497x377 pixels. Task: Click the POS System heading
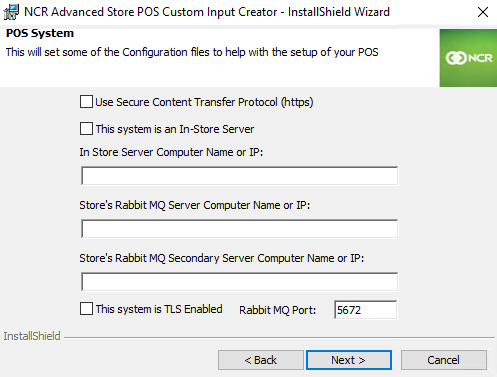tap(40, 33)
